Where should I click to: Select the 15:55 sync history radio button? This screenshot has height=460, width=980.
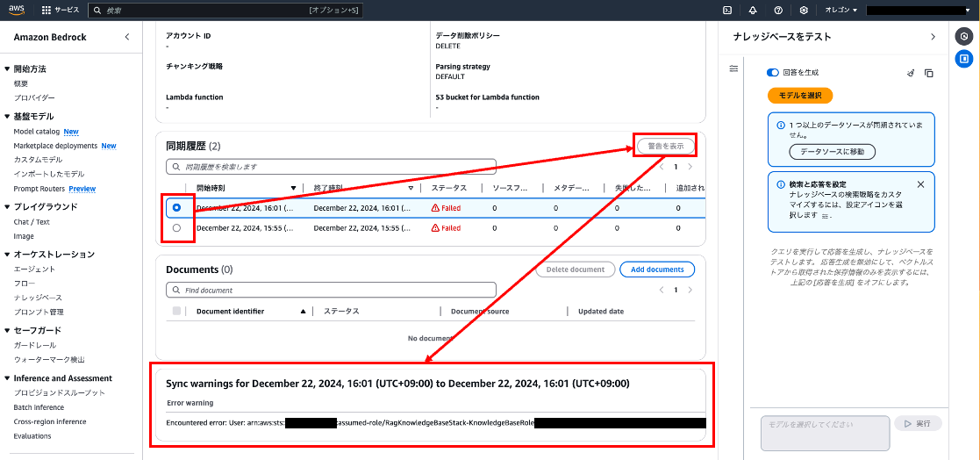tap(177, 228)
